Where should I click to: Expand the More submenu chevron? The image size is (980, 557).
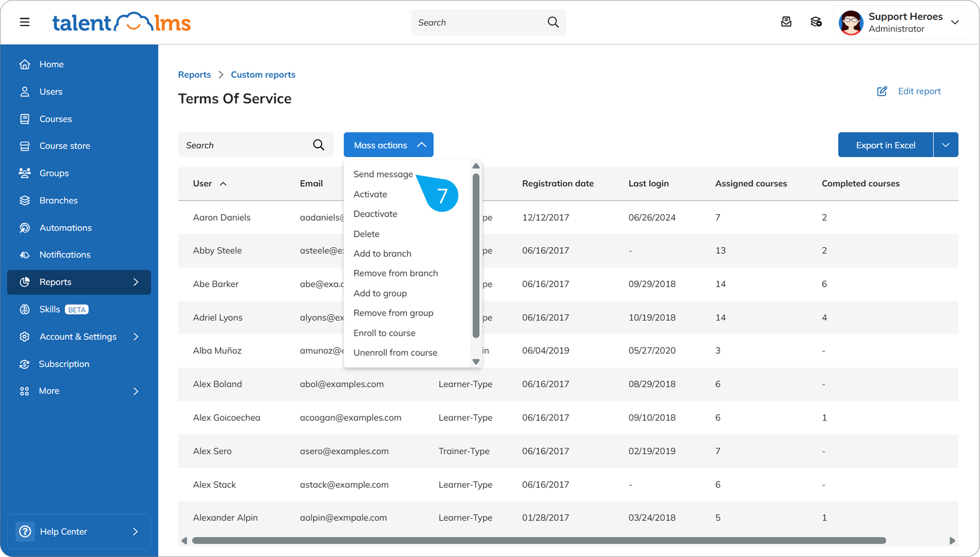[136, 391]
